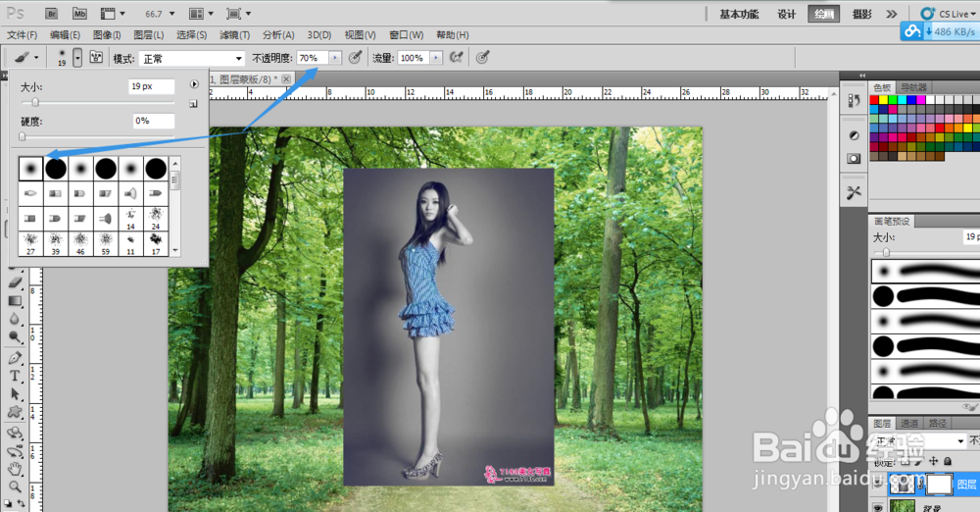Pick the red swatch in 色板 panel
Screen dimensions: 980x512
point(874,100)
